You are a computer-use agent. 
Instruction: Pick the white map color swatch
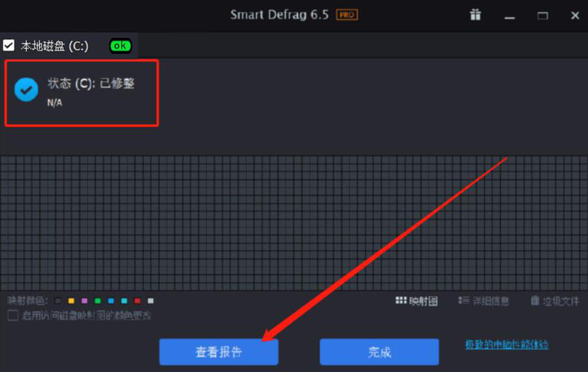coord(151,301)
